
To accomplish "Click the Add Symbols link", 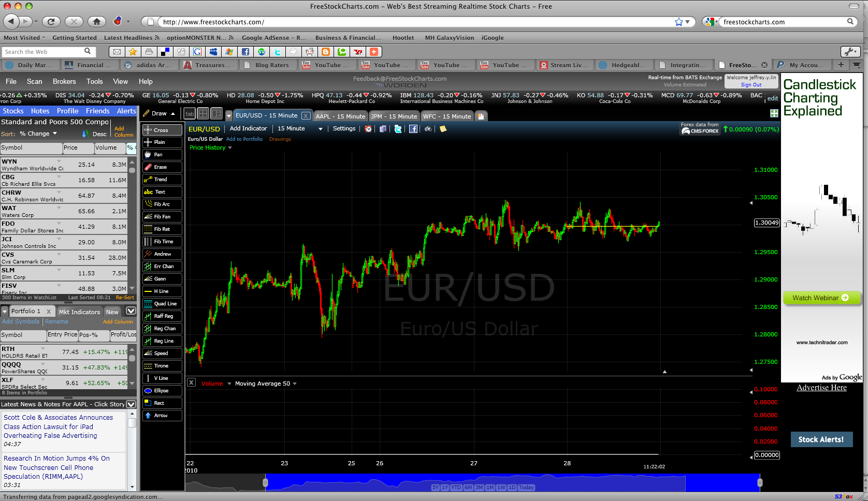I will 21,321.
